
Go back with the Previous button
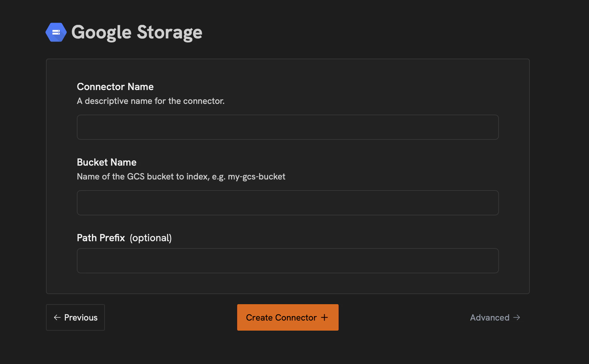75,317
